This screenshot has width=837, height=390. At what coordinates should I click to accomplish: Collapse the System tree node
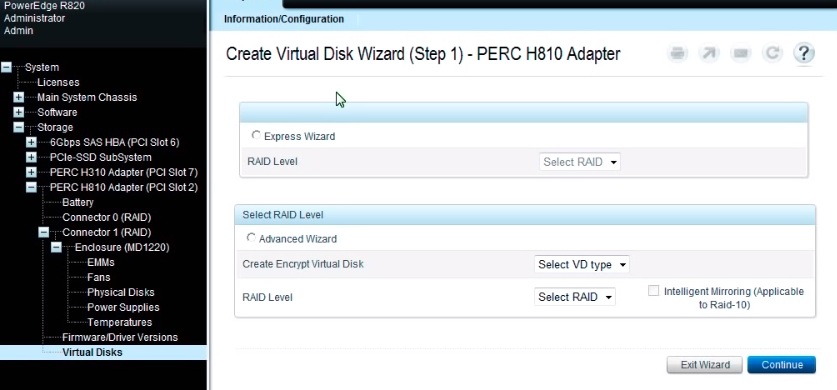[6, 67]
